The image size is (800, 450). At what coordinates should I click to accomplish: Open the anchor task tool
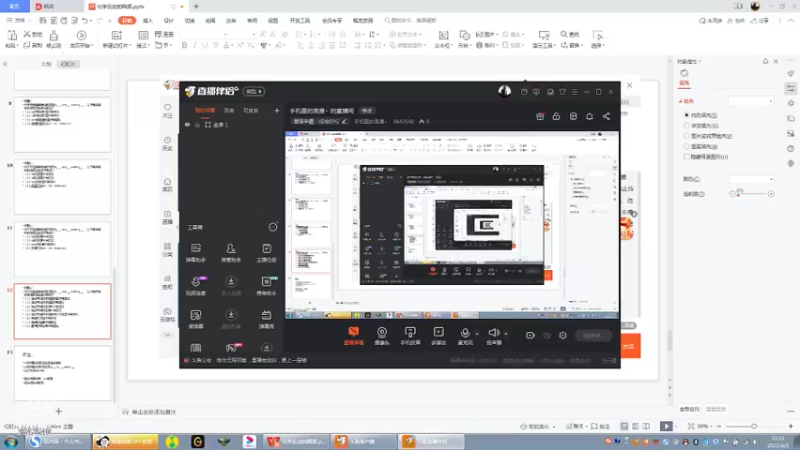(266, 253)
